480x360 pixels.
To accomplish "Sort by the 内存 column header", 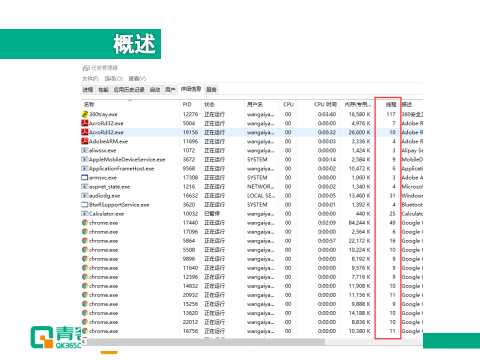I will point(357,104).
